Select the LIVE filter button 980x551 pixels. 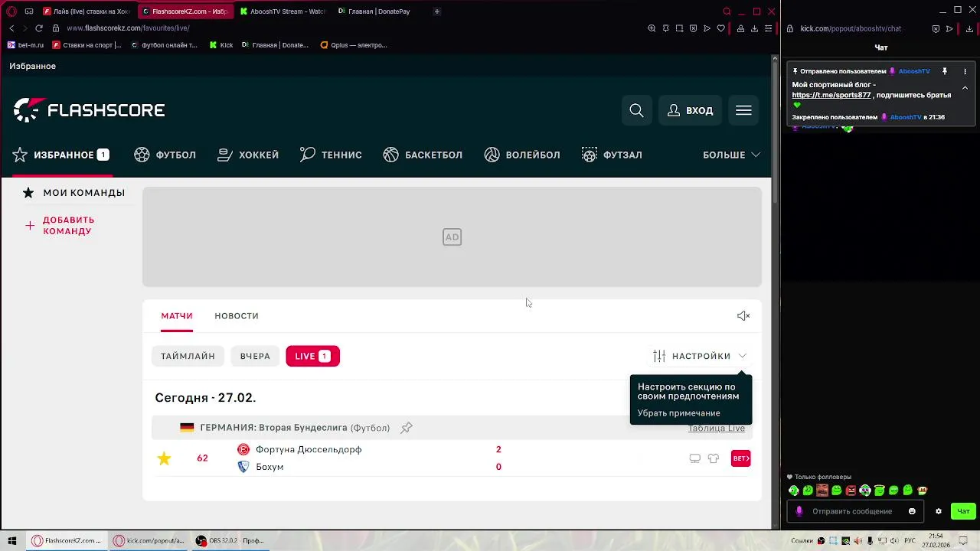pos(312,356)
